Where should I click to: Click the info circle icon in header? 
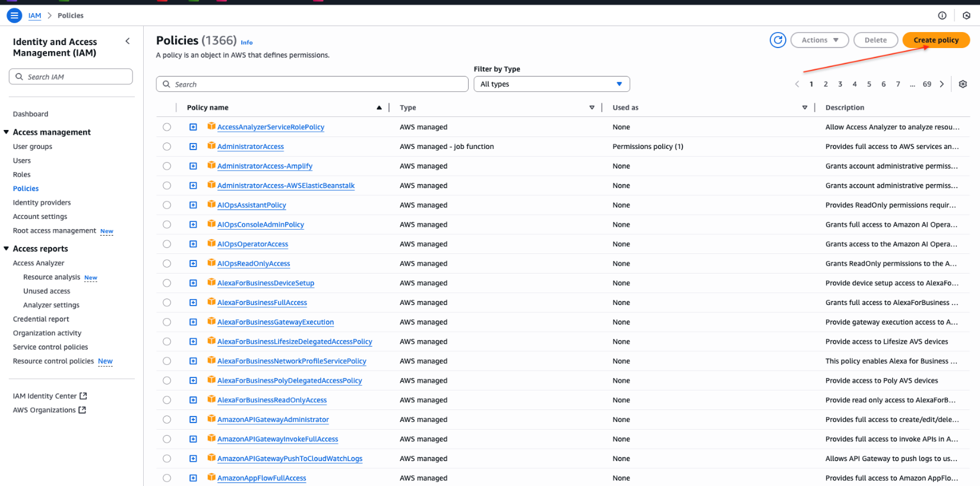pos(942,15)
